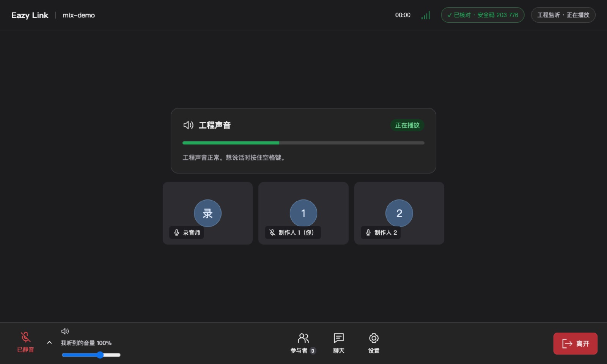The width and height of the screenshot is (607, 364).
Task: Adjust the 我听到的音量 volume slider
Action: [91, 355]
